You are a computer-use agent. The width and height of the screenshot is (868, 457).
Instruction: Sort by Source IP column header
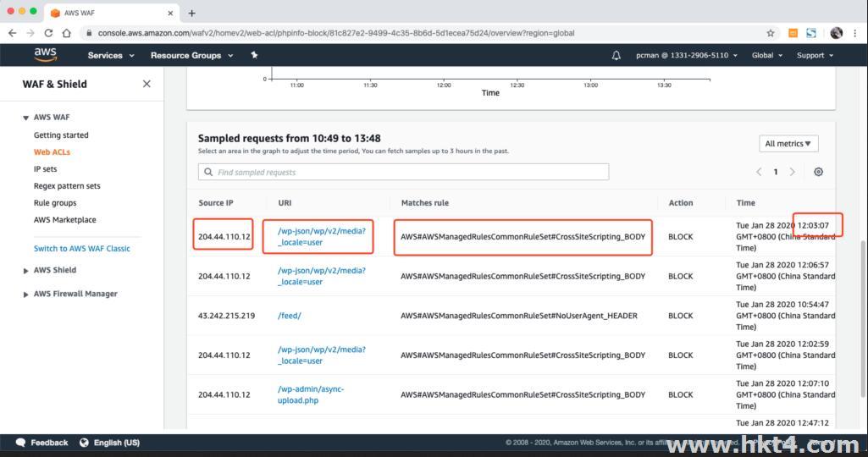pyautogui.click(x=216, y=203)
